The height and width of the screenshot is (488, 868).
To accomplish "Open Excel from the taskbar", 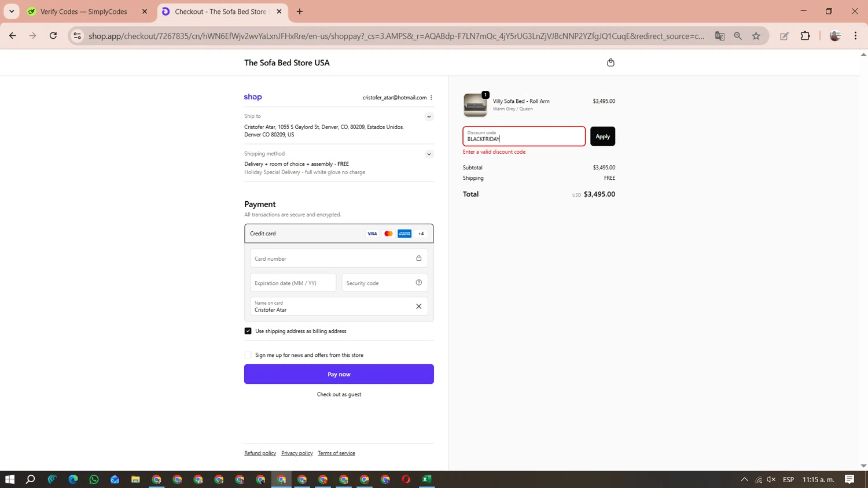I will tap(427, 479).
